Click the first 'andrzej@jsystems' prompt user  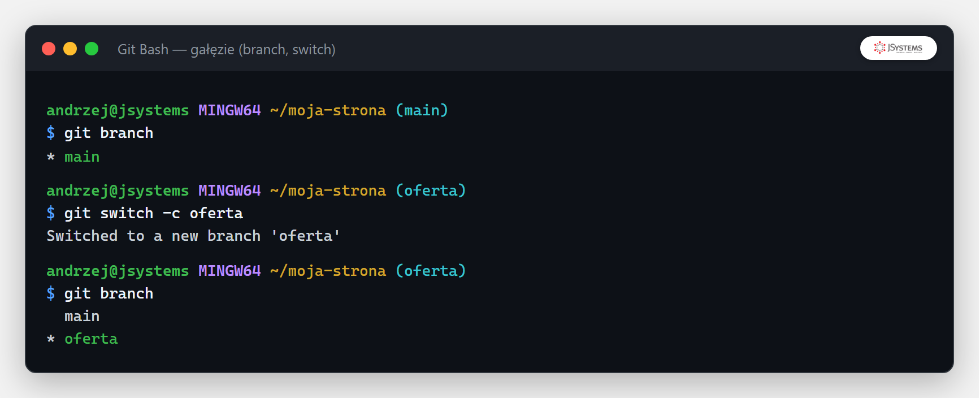click(x=118, y=111)
